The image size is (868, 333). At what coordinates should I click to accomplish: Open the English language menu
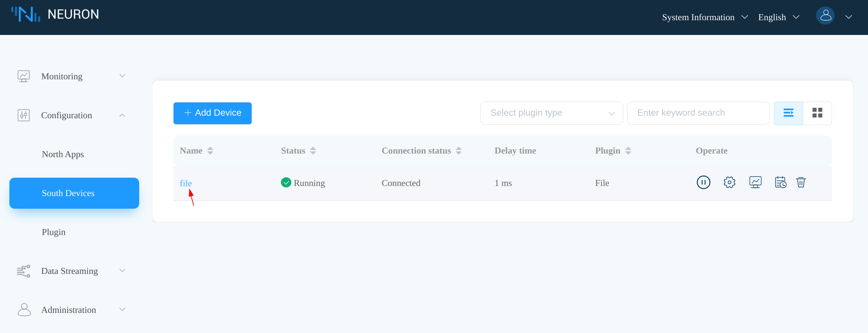pos(772,17)
